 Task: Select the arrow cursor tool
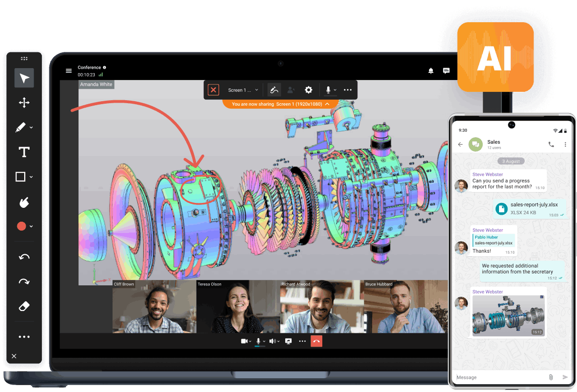point(24,78)
